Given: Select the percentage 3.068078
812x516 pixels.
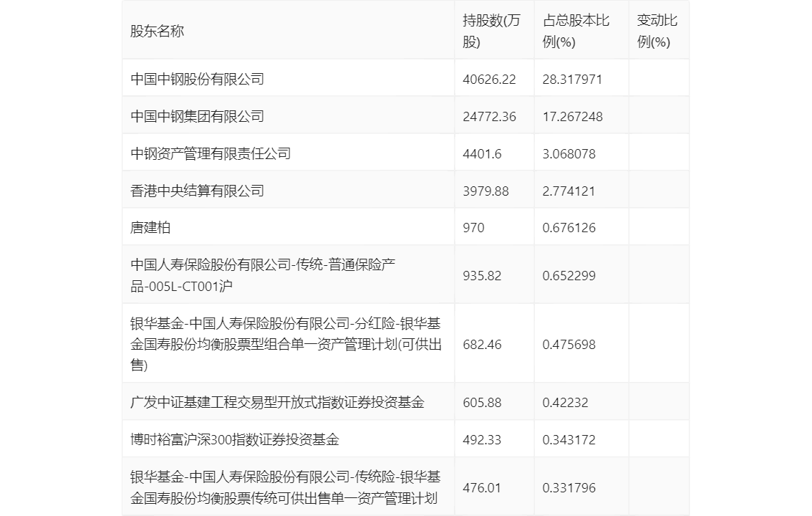Looking at the screenshot, I should (569, 154).
